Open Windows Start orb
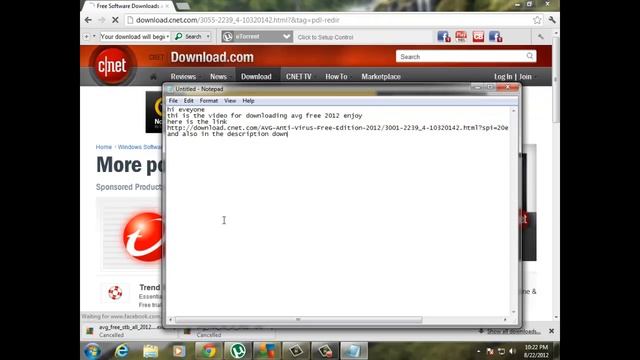This screenshot has width=640, height=360. tap(93, 351)
